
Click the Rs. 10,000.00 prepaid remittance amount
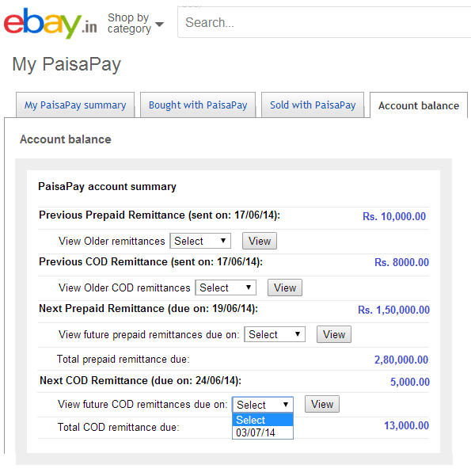click(394, 216)
